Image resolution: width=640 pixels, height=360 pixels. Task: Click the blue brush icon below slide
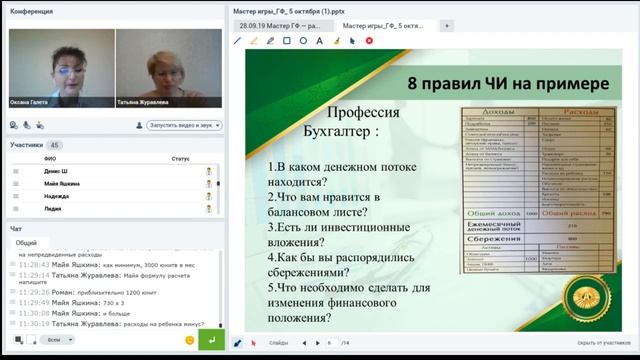pyautogui.click(x=238, y=343)
